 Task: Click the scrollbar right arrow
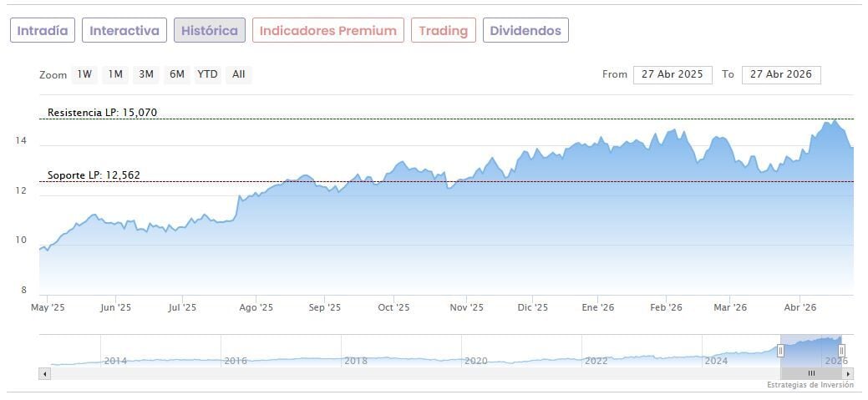click(x=848, y=373)
